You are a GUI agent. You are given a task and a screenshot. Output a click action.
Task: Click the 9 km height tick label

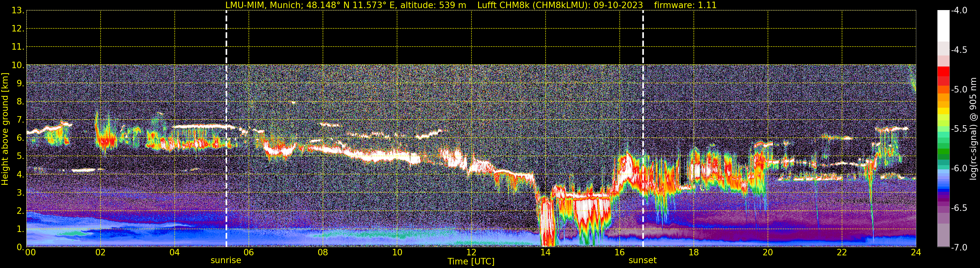pos(20,83)
